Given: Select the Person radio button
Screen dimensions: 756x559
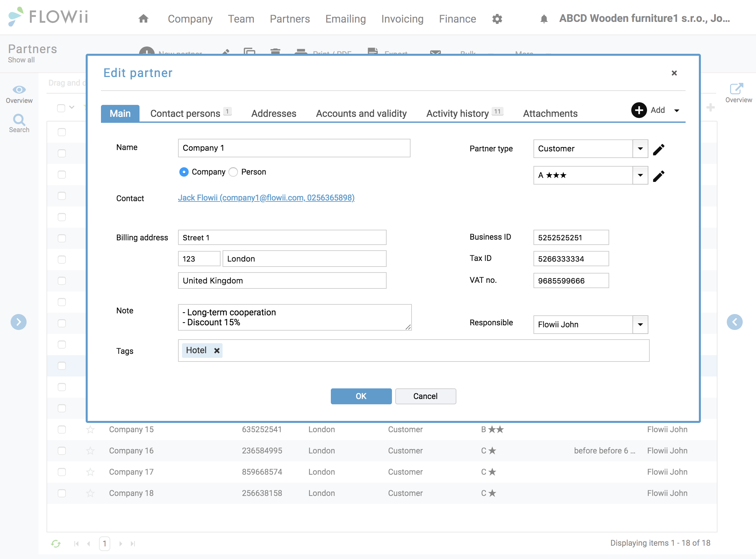Looking at the screenshot, I should tap(233, 172).
